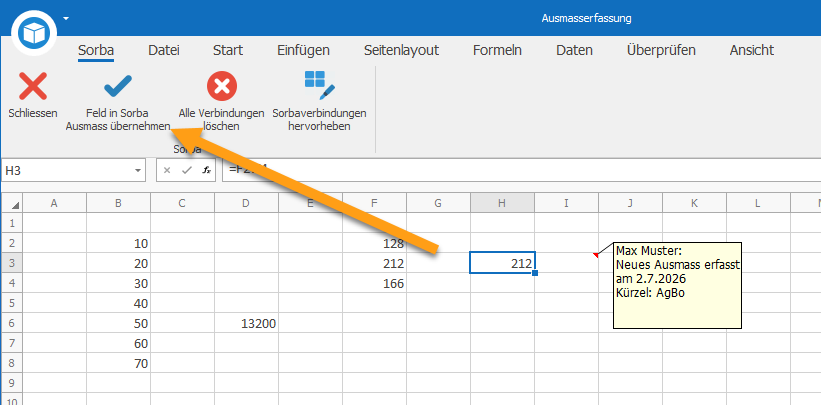This screenshot has width=821, height=405.
Task: Click Sorbaverbindungen hervorheben icon
Action: (x=319, y=85)
